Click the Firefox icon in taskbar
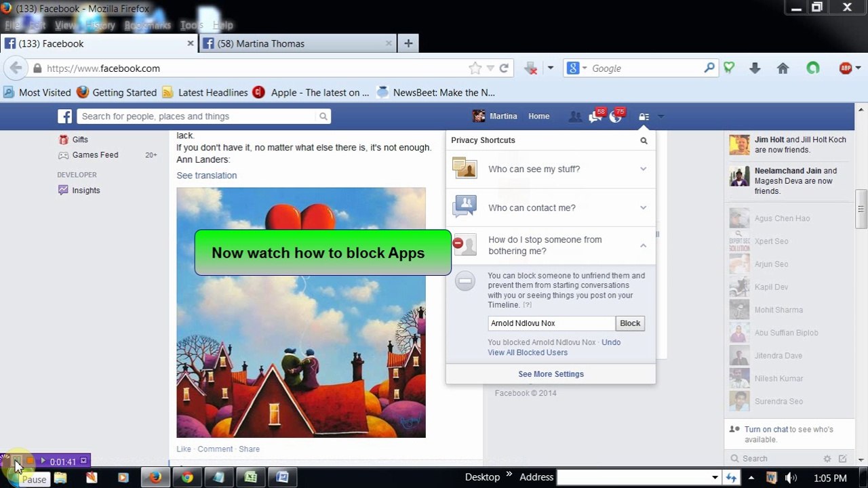868x488 pixels. (155, 477)
